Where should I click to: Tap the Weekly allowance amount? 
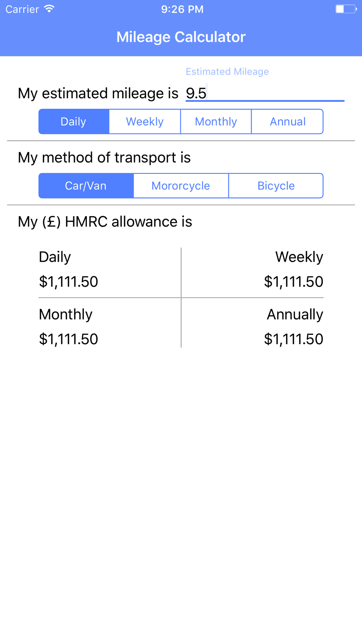pyautogui.click(x=293, y=282)
